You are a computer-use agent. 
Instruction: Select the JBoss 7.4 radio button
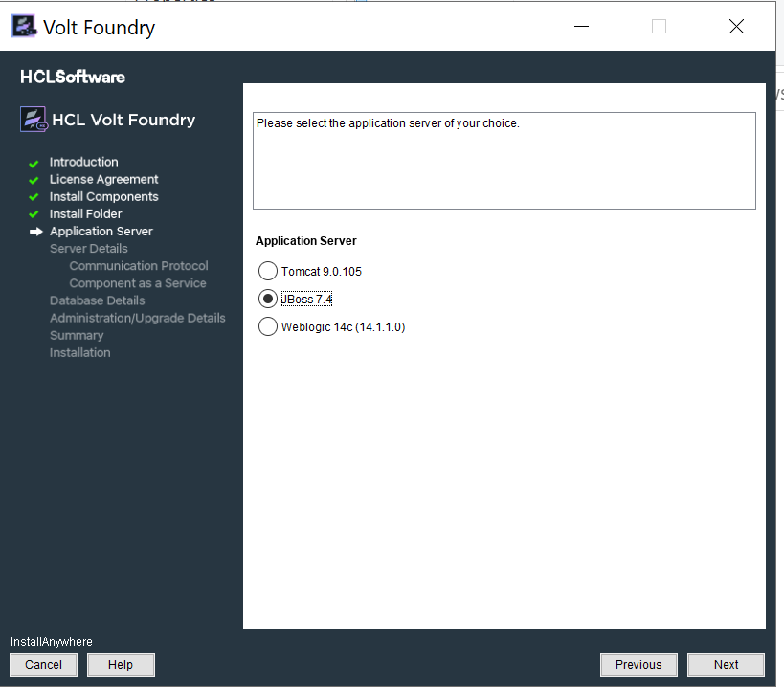coord(268,299)
